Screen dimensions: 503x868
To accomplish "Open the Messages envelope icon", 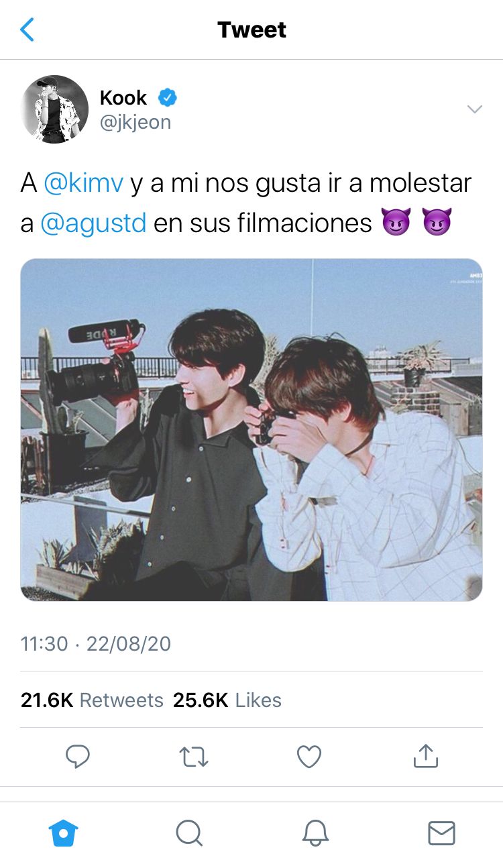I will pos(441,833).
